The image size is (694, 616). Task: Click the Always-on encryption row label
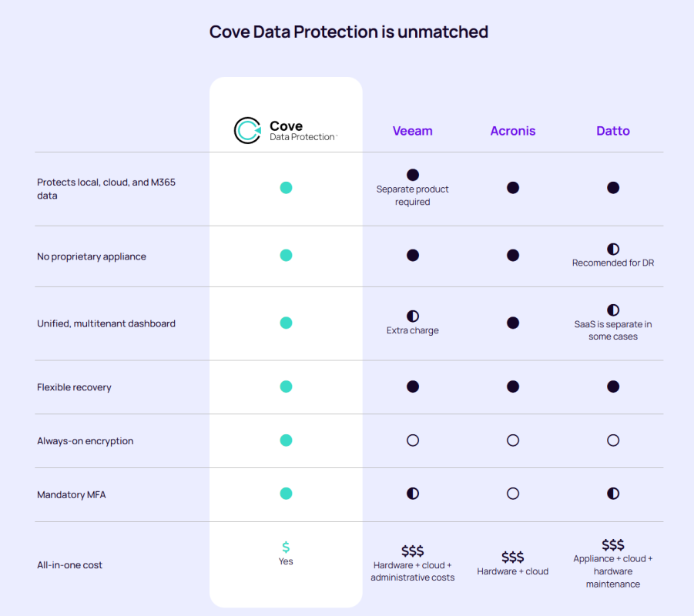click(x=85, y=441)
